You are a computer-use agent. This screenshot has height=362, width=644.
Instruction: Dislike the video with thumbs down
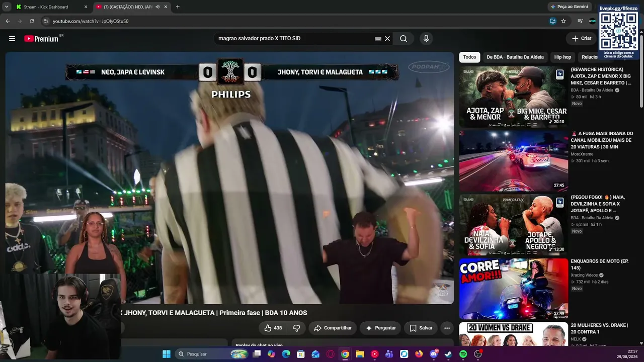(297, 328)
